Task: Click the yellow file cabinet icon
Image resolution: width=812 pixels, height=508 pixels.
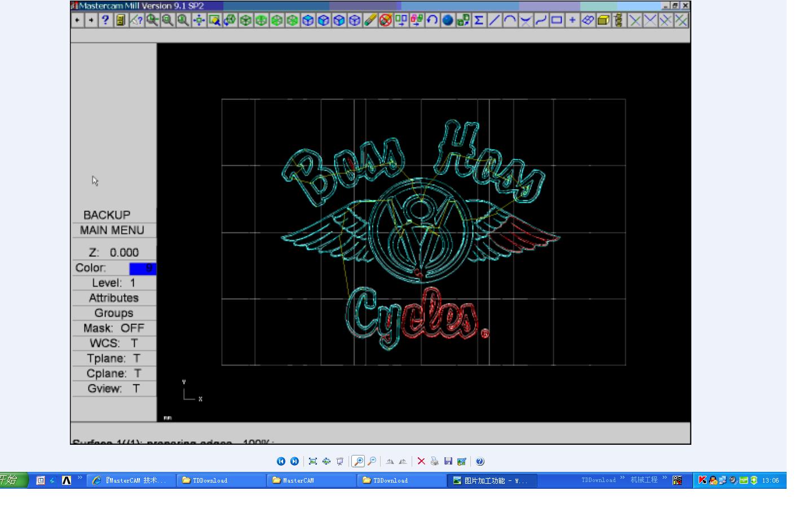Action: pyautogui.click(x=120, y=20)
